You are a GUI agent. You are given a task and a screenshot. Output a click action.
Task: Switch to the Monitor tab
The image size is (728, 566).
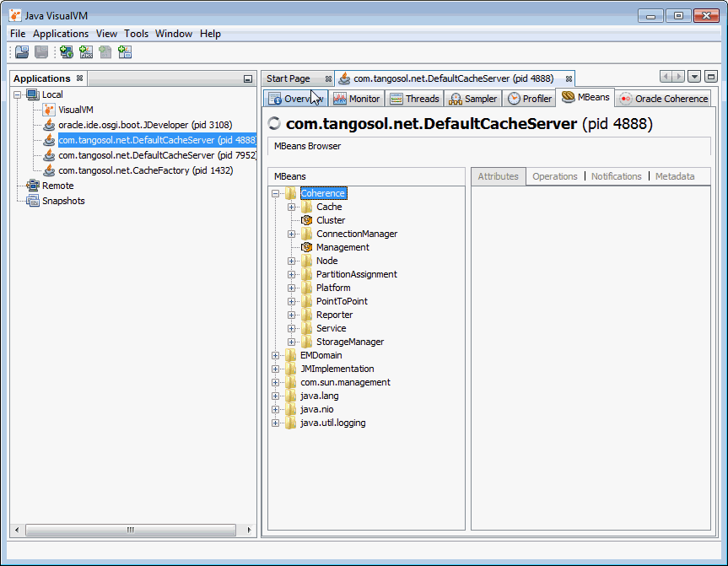pos(357,99)
